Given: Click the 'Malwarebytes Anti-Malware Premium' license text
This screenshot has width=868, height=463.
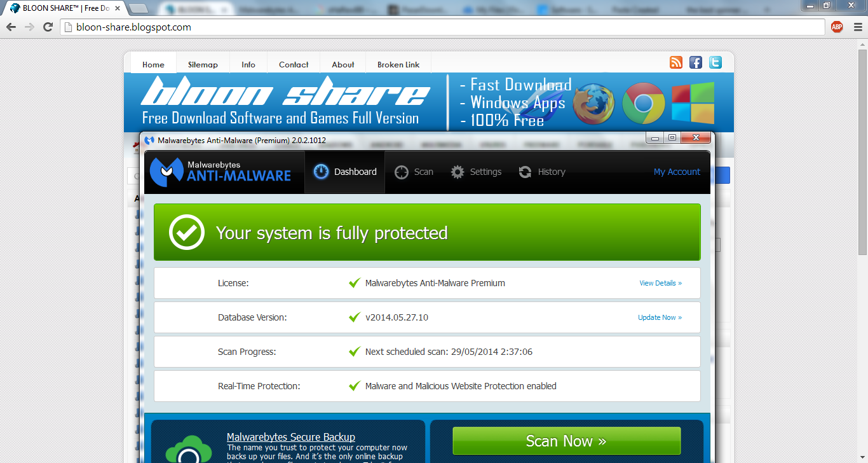Looking at the screenshot, I should click(x=435, y=283).
